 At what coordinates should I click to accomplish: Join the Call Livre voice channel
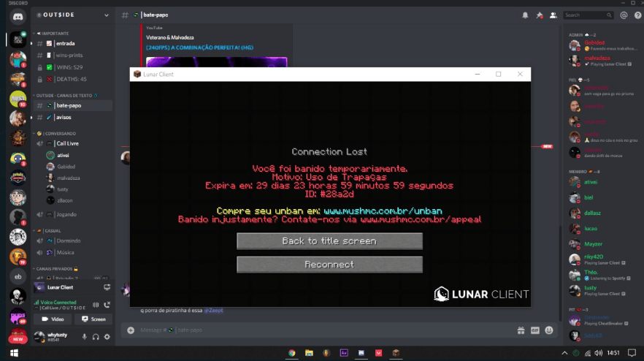point(72,143)
